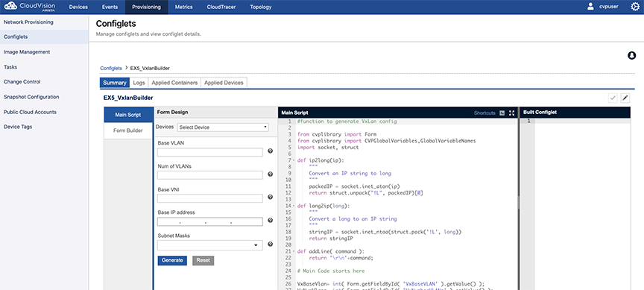
Task: Open the Select Device dropdown
Action: tap(223, 127)
